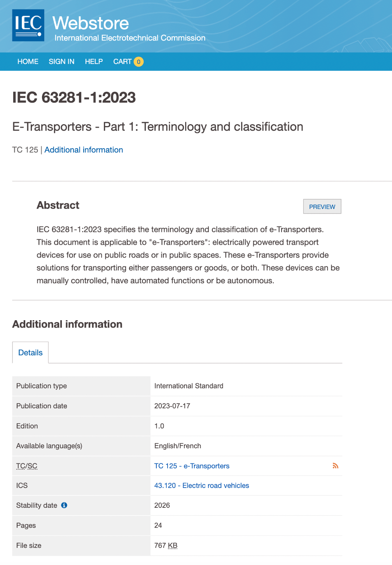The image size is (392, 565).
Task: Open the 43.120 - Electric road vehicles link
Action: point(201,486)
